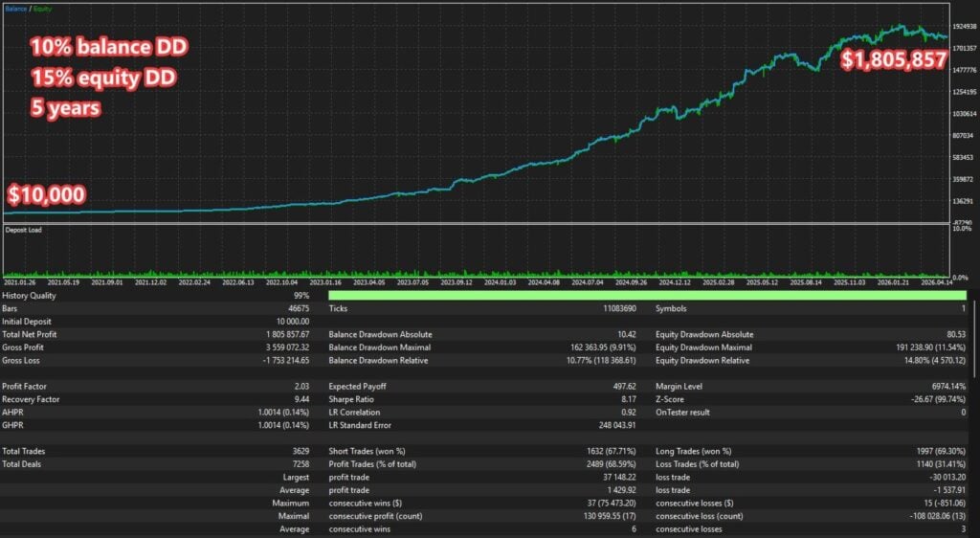Click the average profit trade value 1 429.92
The width and height of the screenshot is (980, 538).
pos(622,490)
